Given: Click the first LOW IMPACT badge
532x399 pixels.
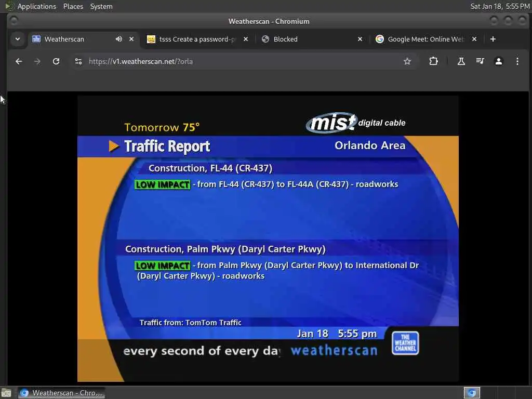Looking at the screenshot, I should tap(162, 184).
